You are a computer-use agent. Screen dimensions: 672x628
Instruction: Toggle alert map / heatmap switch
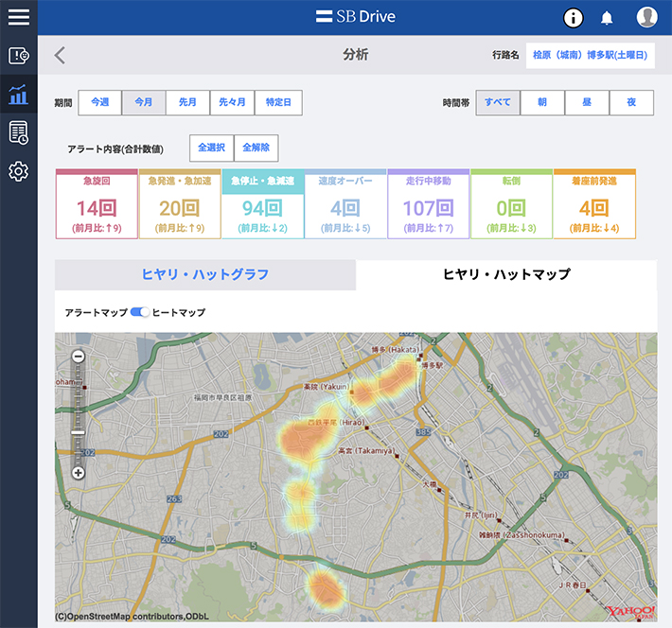139,312
